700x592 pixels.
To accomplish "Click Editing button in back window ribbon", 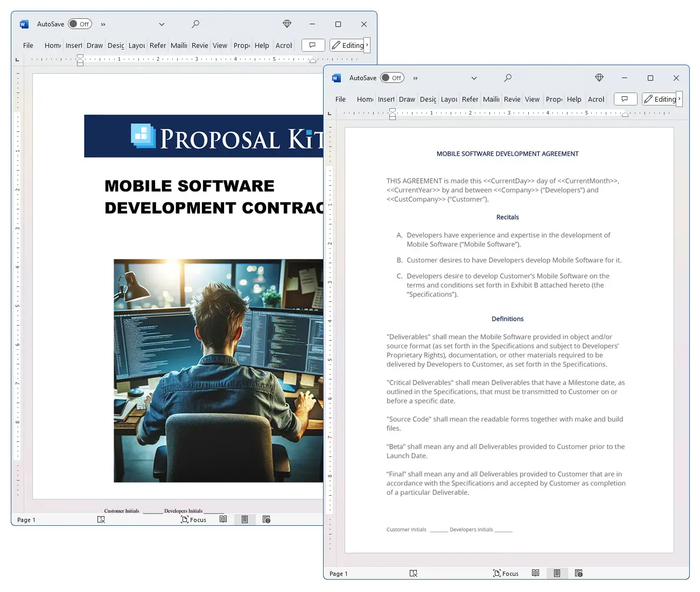I will (x=348, y=45).
